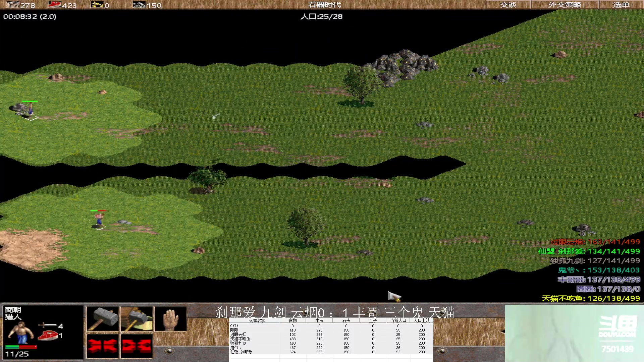Click the carried meat icon

[48, 335]
